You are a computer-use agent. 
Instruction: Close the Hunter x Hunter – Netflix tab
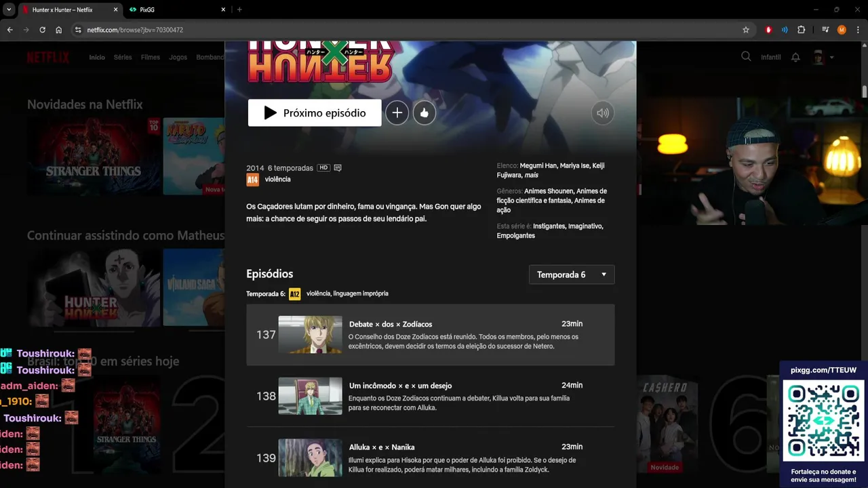click(x=115, y=9)
